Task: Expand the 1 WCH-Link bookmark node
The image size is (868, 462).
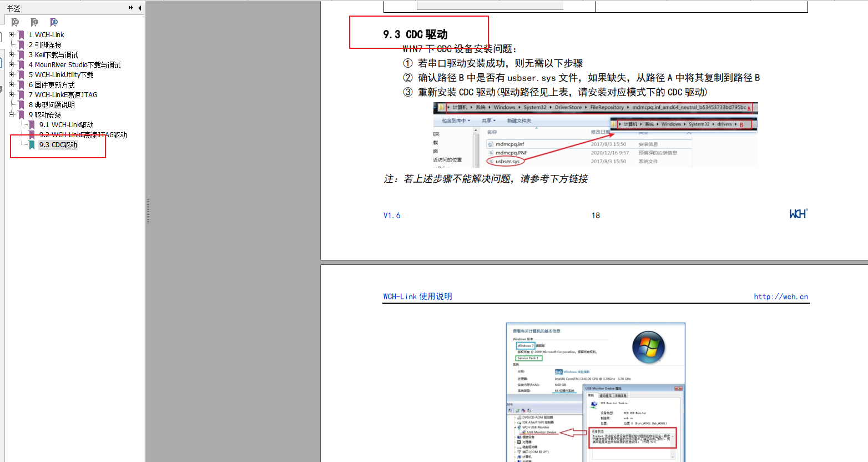Action: 11,35
